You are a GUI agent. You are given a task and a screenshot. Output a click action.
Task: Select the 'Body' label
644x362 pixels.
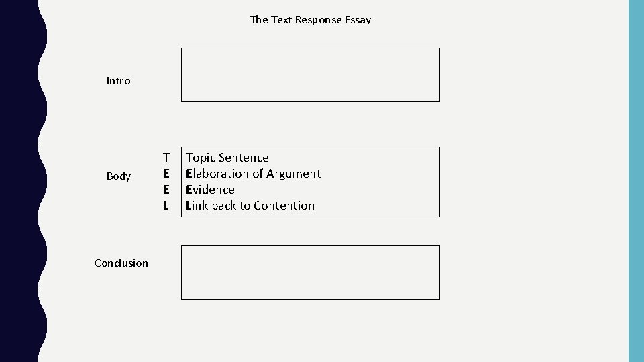click(118, 176)
